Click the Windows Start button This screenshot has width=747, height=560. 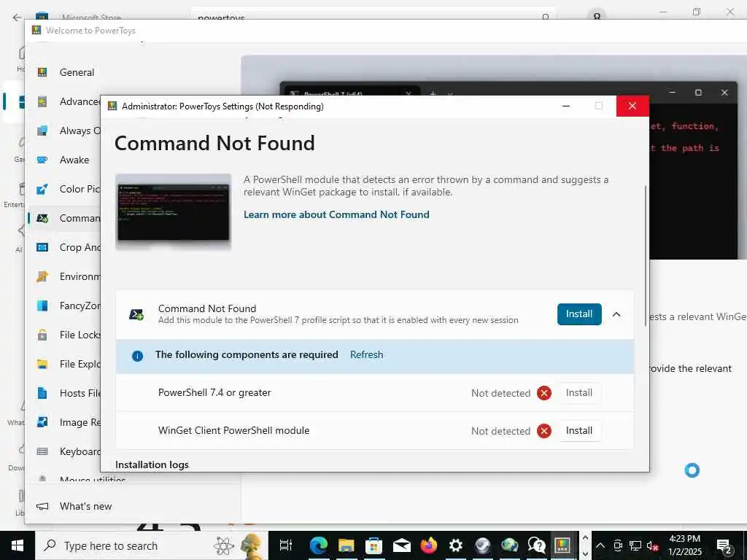point(18,545)
